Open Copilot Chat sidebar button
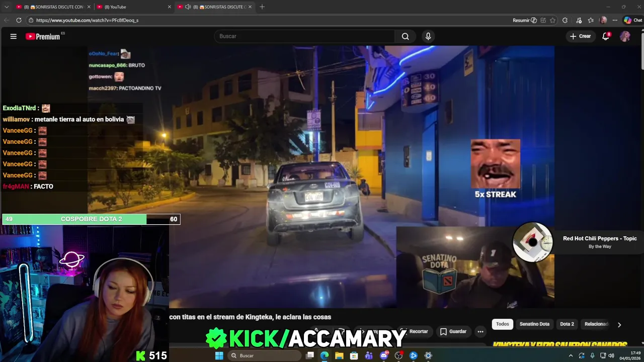The width and height of the screenshot is (644, 362). point(633,20)
